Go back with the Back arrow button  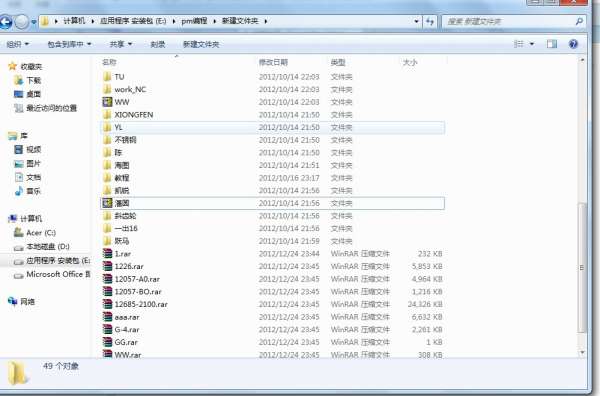(5, 22)
